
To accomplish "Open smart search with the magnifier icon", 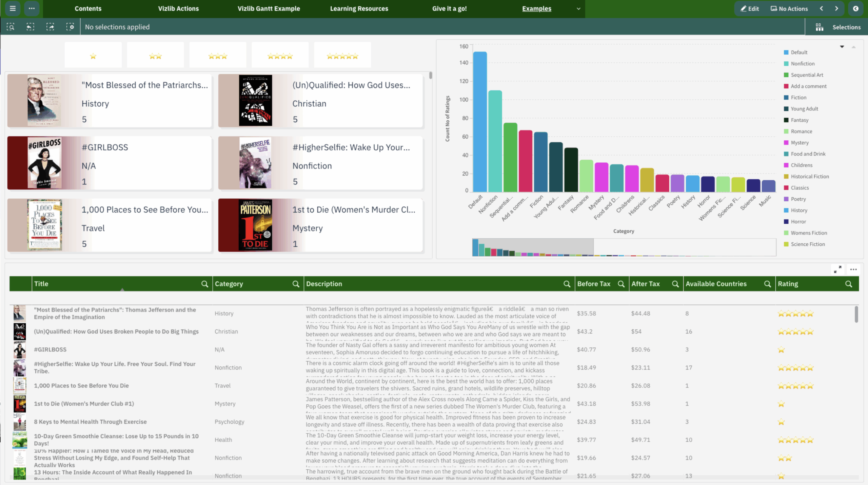I will (10, 27).
